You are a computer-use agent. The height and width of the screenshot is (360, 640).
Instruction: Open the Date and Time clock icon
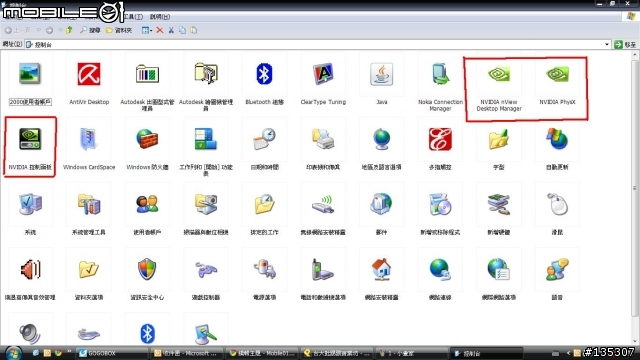pyautogui.click(x=264, y=139)
